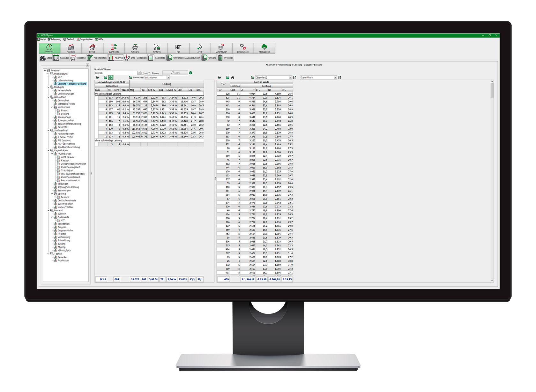The image size is (536, 392).
Task: Open the Datentausch data exchange button
Action: [x=221, y=48]
